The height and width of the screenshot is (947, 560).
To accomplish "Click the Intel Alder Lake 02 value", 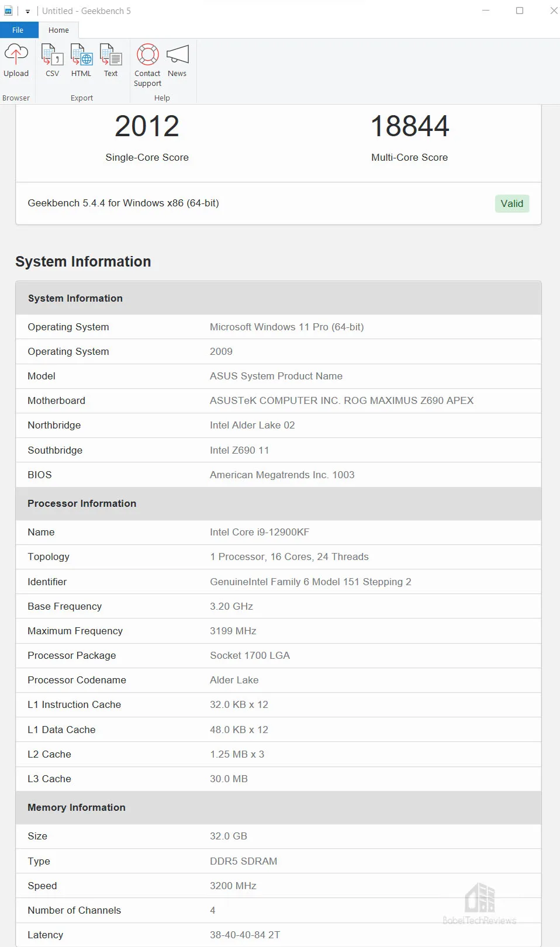I will click(253, 425).
